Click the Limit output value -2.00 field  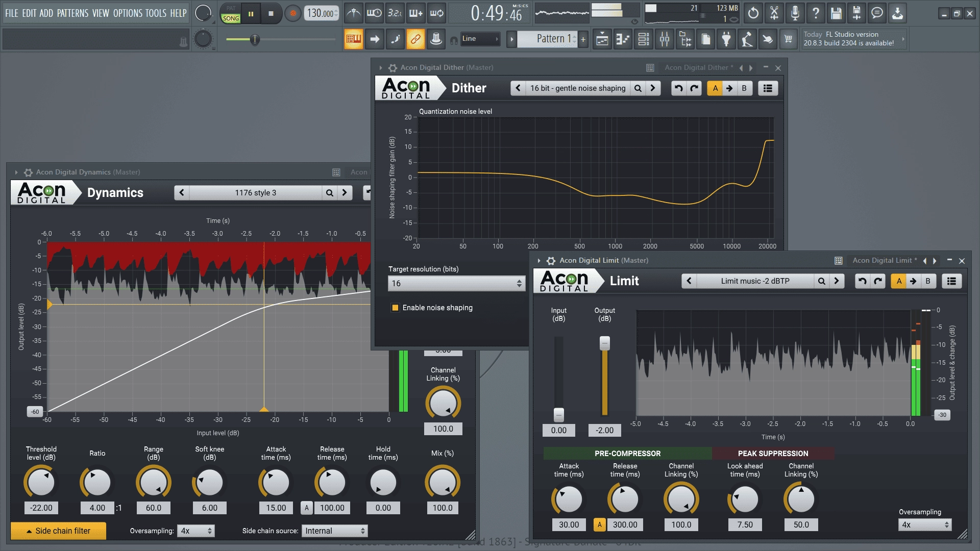coord(605,431)
